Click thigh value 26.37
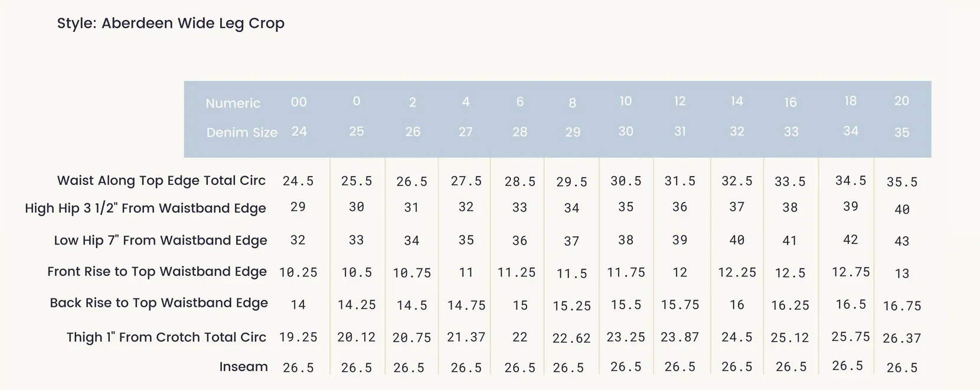The height and width of the screenshot is (390, 980). [x=901, y=338]
